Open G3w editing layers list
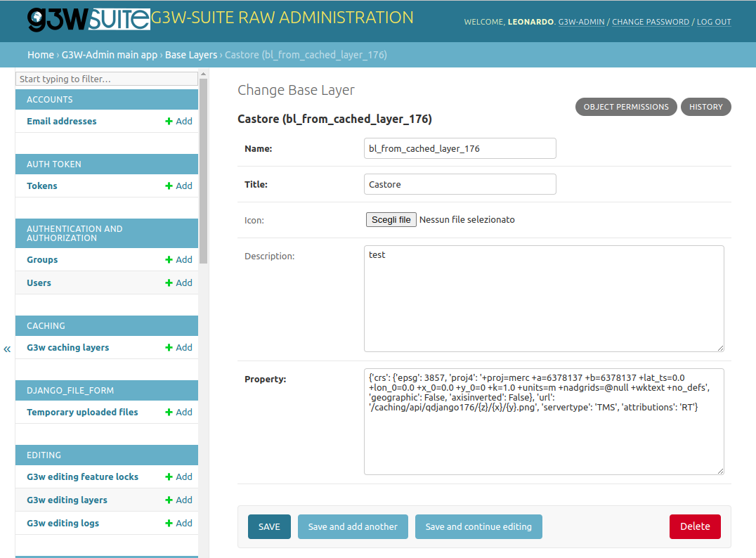Image resolution: width=756 pixels, height=558 pixels. coord(67,500)
